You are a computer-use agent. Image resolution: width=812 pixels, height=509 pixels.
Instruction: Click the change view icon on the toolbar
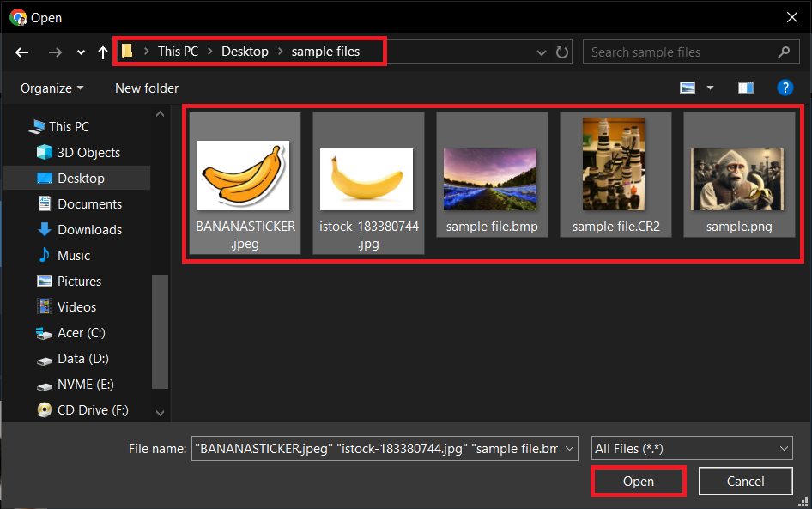click(x=687, y=87)
